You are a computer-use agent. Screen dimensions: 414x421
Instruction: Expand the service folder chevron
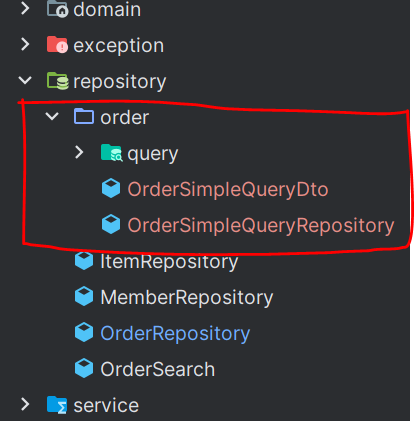(25, 404)
